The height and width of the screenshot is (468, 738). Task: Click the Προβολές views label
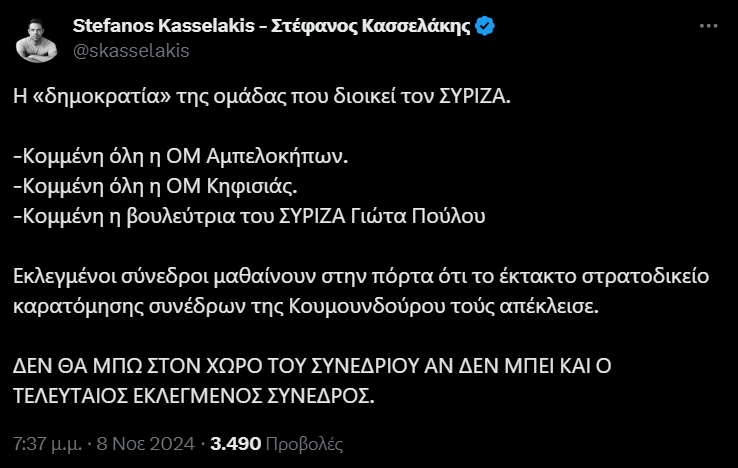click(x=304, y=441)
